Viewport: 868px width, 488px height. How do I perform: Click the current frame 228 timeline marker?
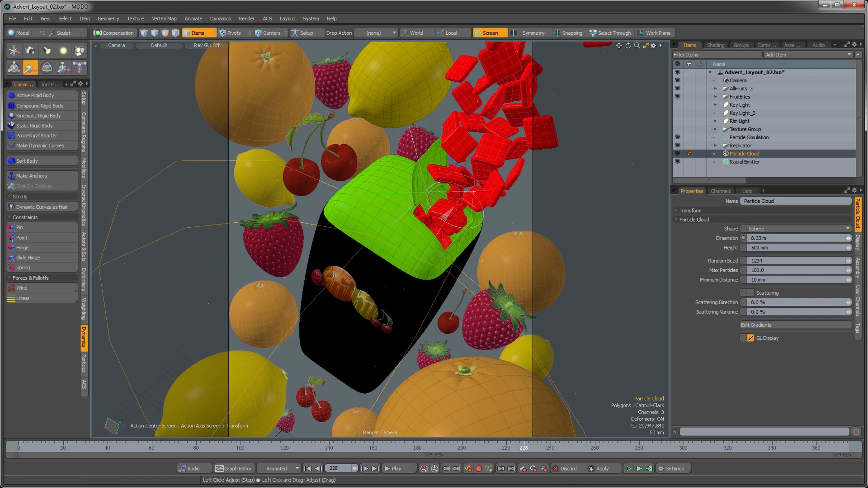tap(523, 448)
